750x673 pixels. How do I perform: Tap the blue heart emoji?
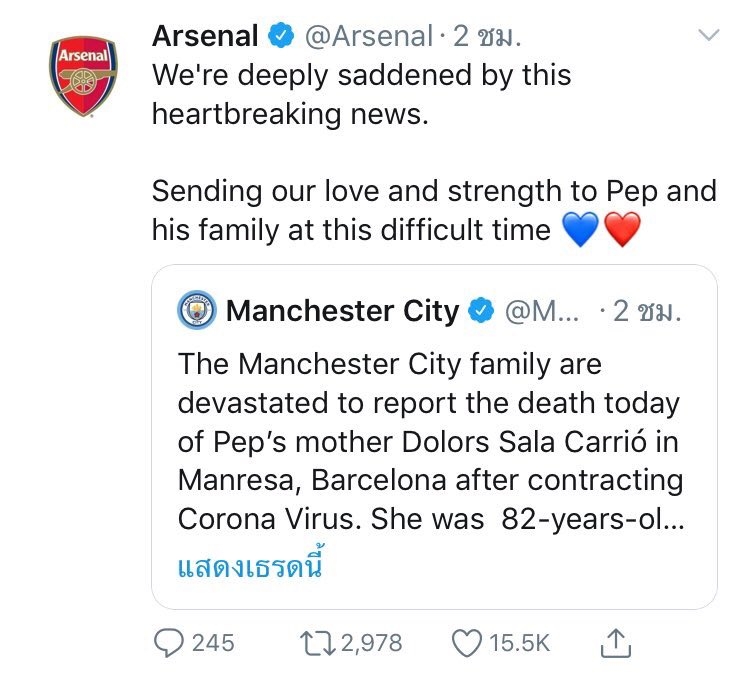click(580, 230)
